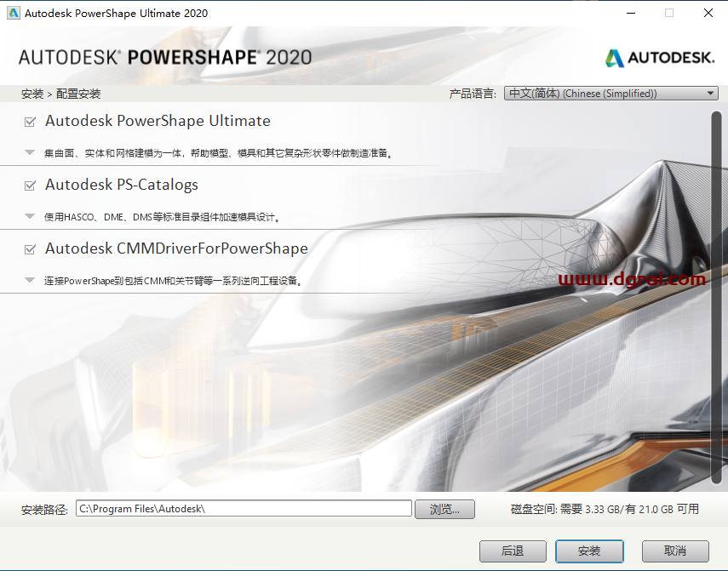The height and width of the screenshot is (571, 728).
Task: Click the 安装 button to start installation
Action: [589, 551]
